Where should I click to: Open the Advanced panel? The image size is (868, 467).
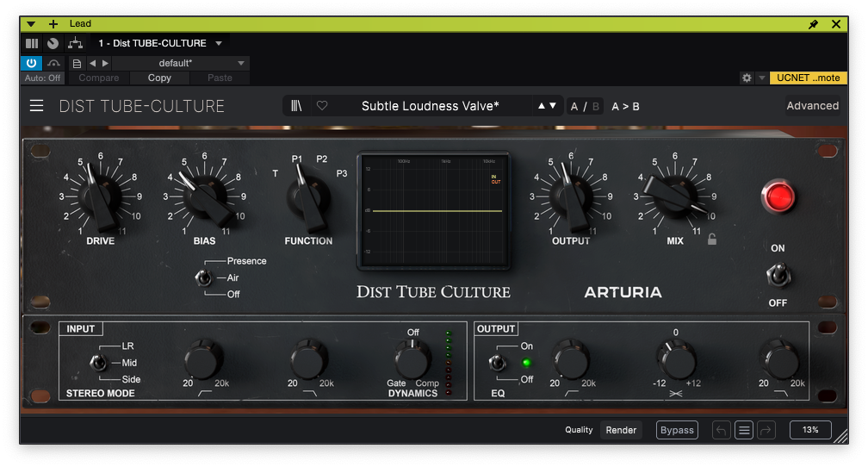pyautogui.click(x=812, y=106)
